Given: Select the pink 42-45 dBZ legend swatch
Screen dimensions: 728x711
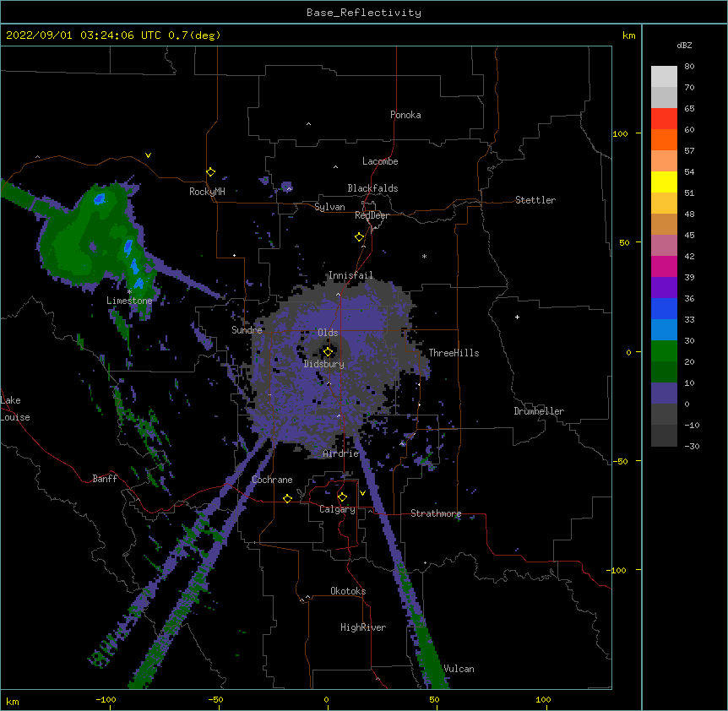Looking at the screenshot, I should tap(664, 246).
